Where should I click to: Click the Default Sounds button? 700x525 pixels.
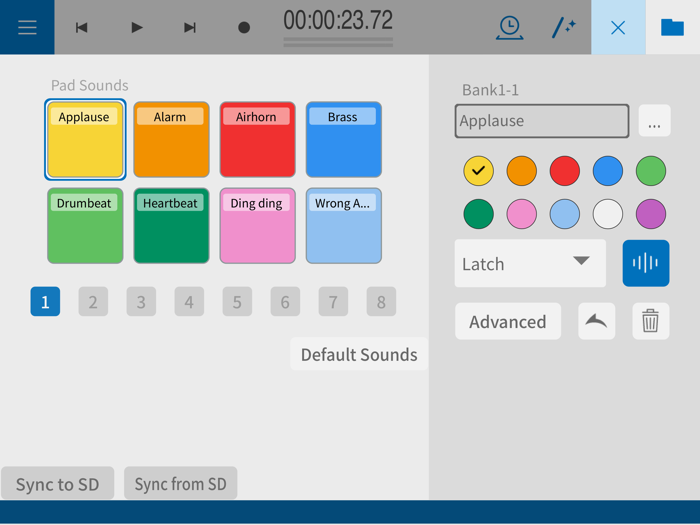(x=359, y=354)
